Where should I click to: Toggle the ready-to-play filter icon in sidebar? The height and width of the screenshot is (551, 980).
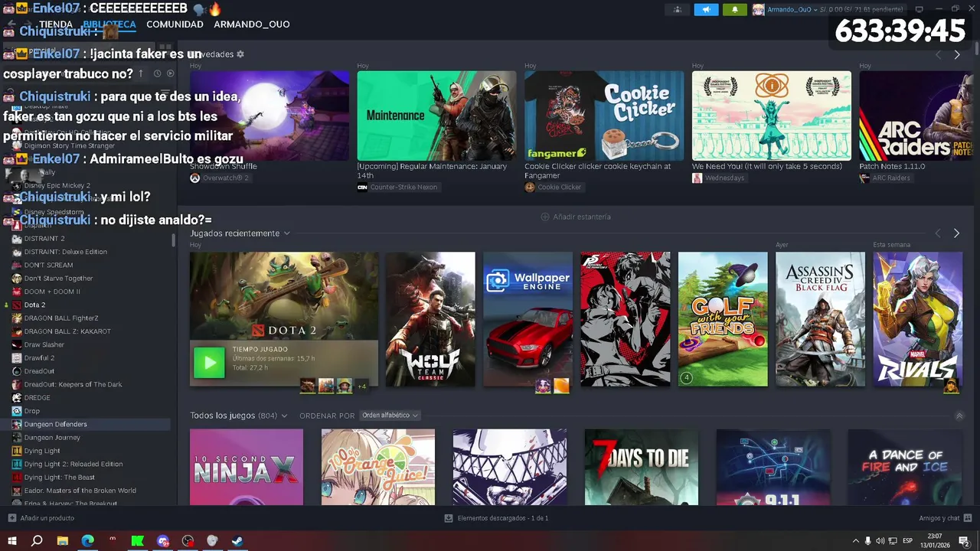pyautogui.click(x=170, y=73)
